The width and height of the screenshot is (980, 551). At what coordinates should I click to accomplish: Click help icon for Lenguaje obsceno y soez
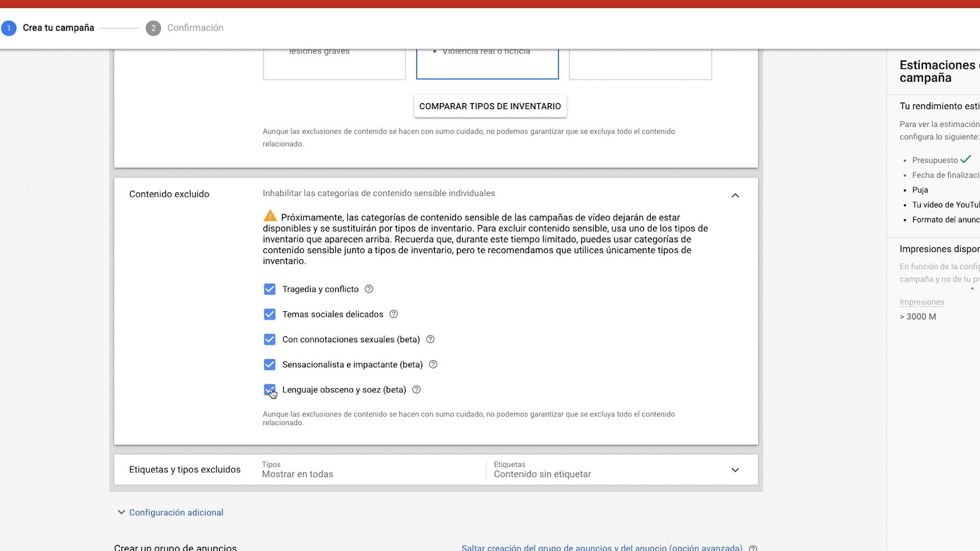point(416,390)
